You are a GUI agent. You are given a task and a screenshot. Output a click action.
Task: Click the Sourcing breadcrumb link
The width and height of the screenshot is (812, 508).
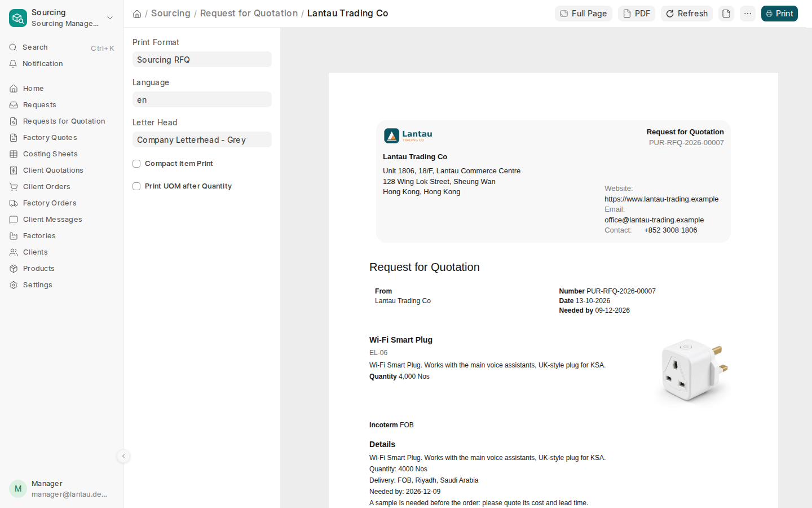[171, 13]
